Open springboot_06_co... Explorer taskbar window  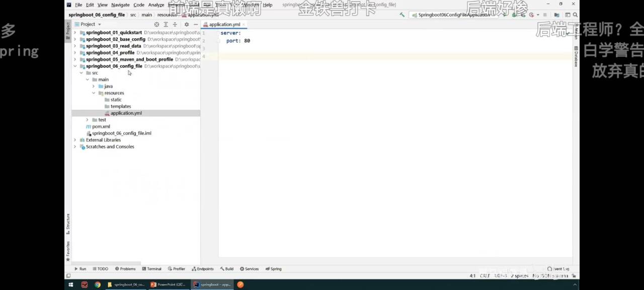tap(126, 284)
